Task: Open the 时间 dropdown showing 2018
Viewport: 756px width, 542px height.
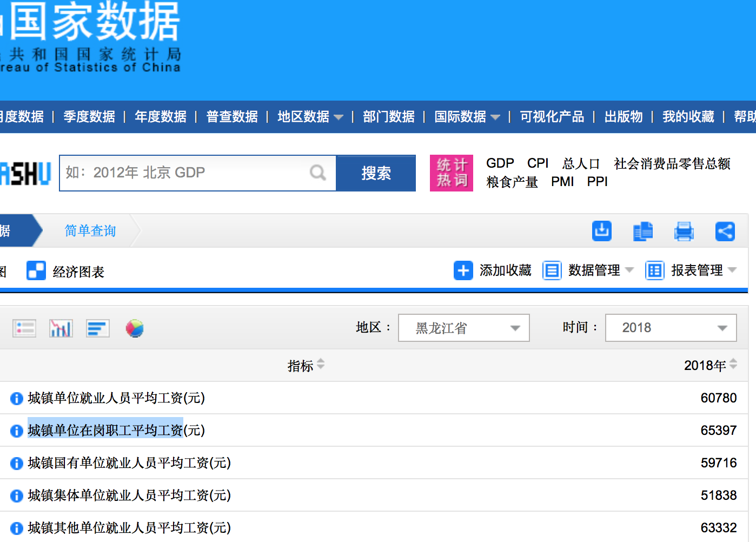Action: 671,328
